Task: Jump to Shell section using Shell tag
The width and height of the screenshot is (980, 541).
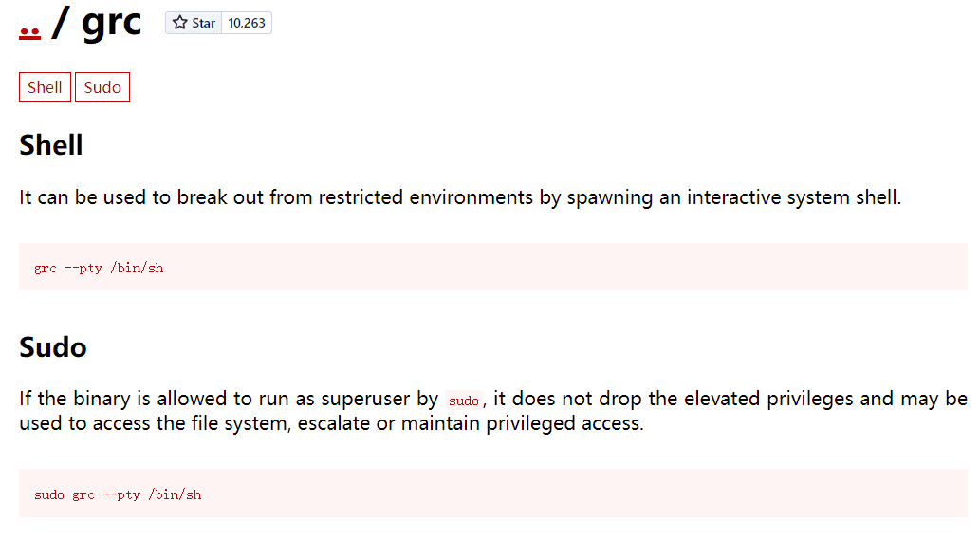Action: [x=45, y=87]
